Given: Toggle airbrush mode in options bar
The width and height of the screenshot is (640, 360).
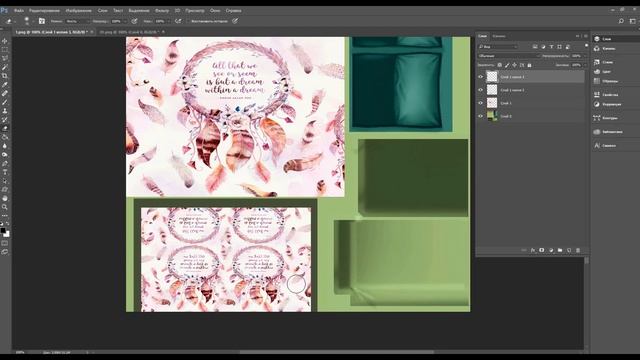Looking at the screenshot, I should tap(178, 21).
